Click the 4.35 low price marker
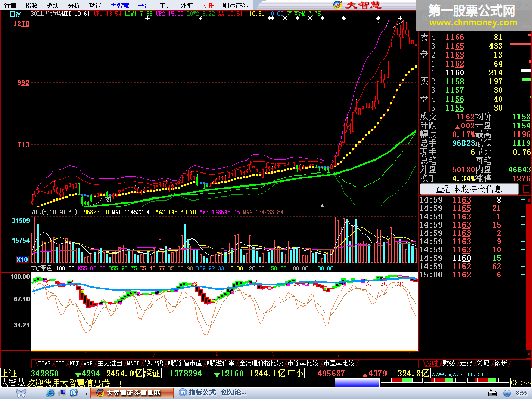532x399 pixels. click(x=105, y=200)
